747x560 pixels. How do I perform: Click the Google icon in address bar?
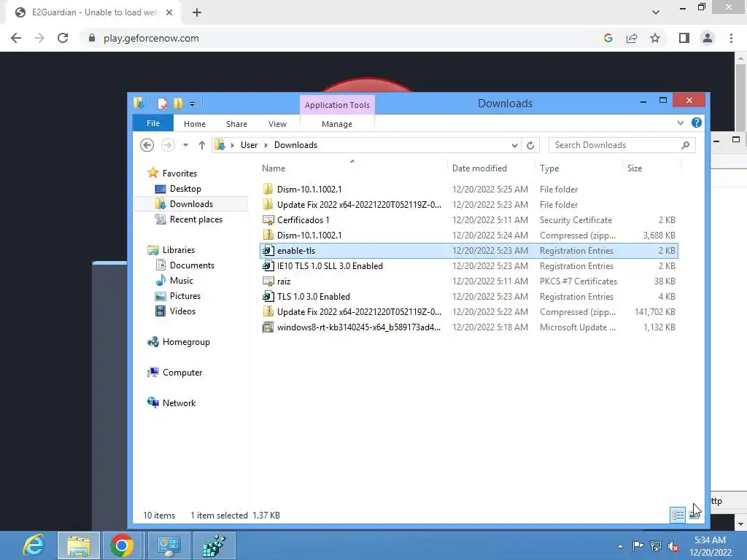pyautogui.click(x=608, y=38)
